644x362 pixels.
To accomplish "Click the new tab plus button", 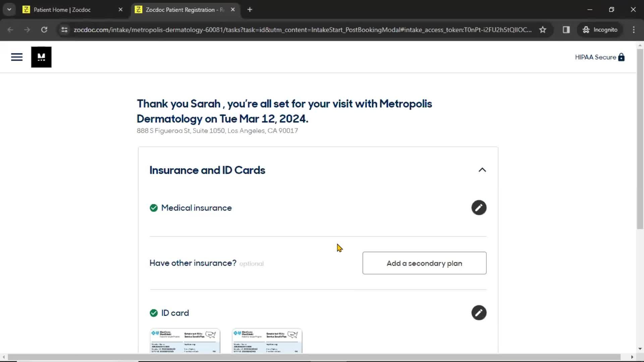I will [250, 9].
